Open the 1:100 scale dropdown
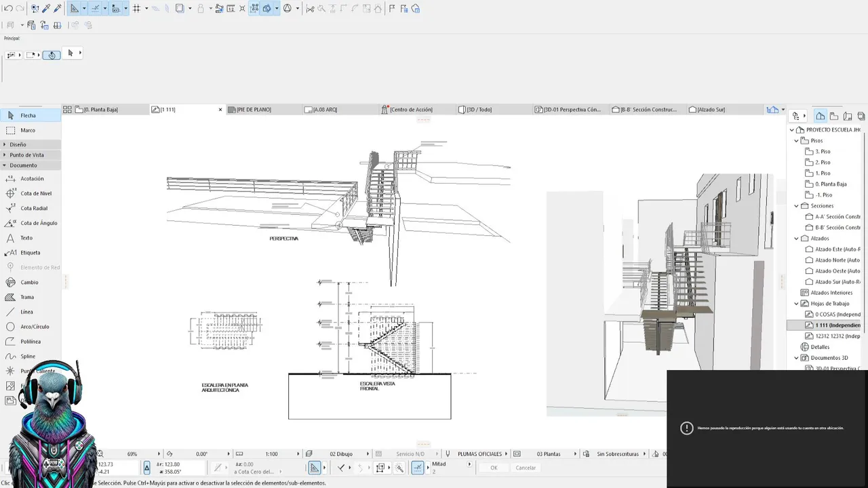 267,454
